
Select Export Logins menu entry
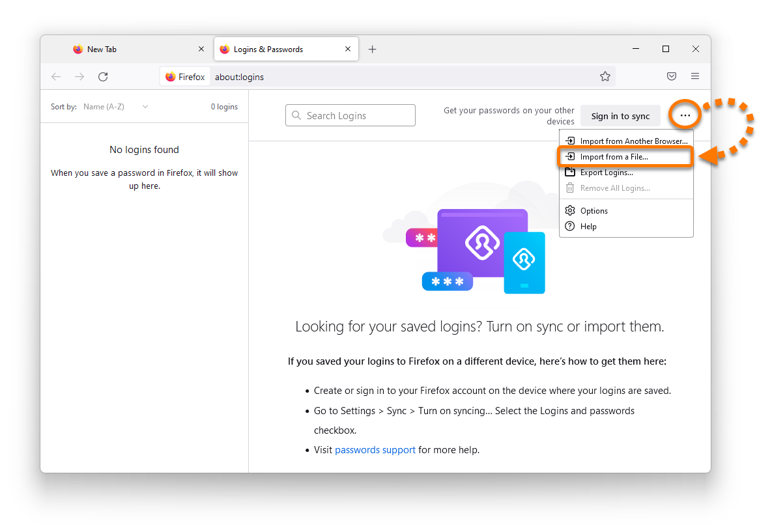(626, 173)
